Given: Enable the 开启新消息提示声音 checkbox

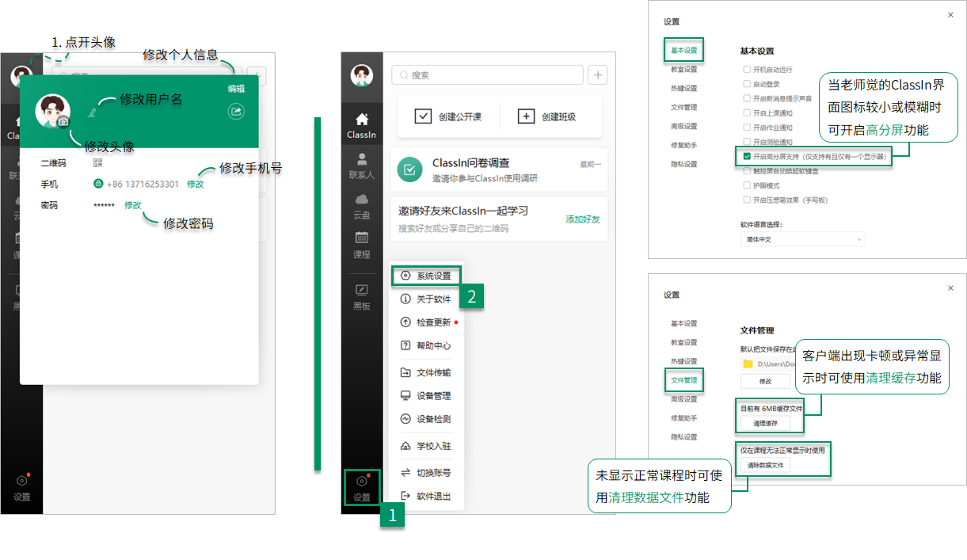Looking at the screenshot, I should [747, 98].
